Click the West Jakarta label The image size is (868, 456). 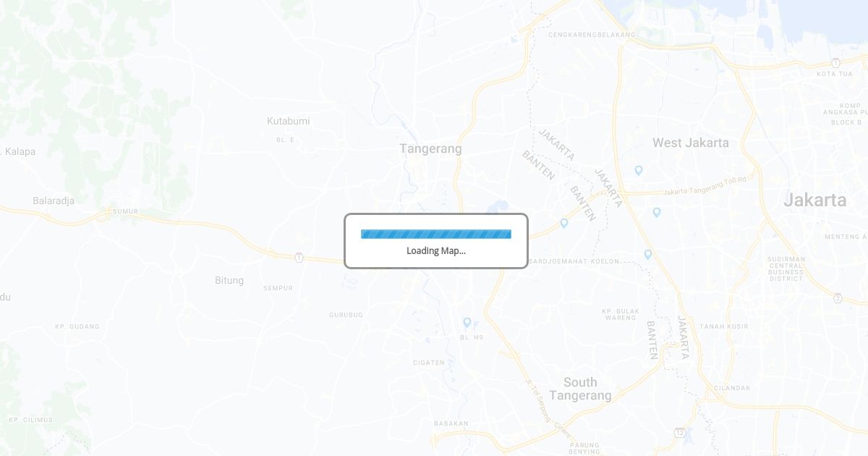(x=691, y=143)
